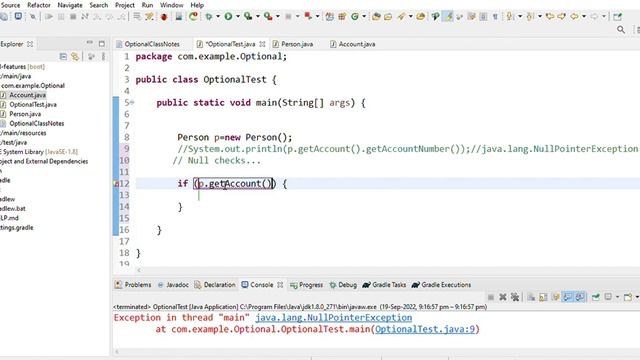The image size is (640, 360).
Task: Click Collapse All in Package Explorer
Action: click(x=63, y=56)
